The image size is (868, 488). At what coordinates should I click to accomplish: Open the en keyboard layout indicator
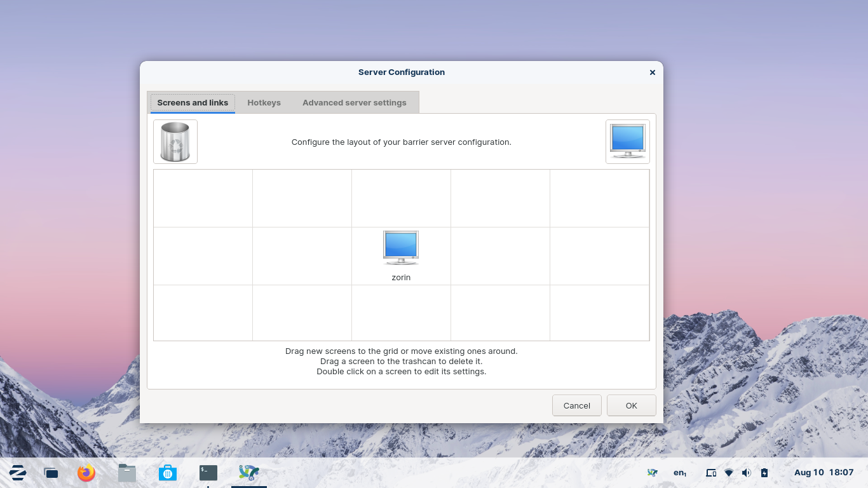[680, 473]
